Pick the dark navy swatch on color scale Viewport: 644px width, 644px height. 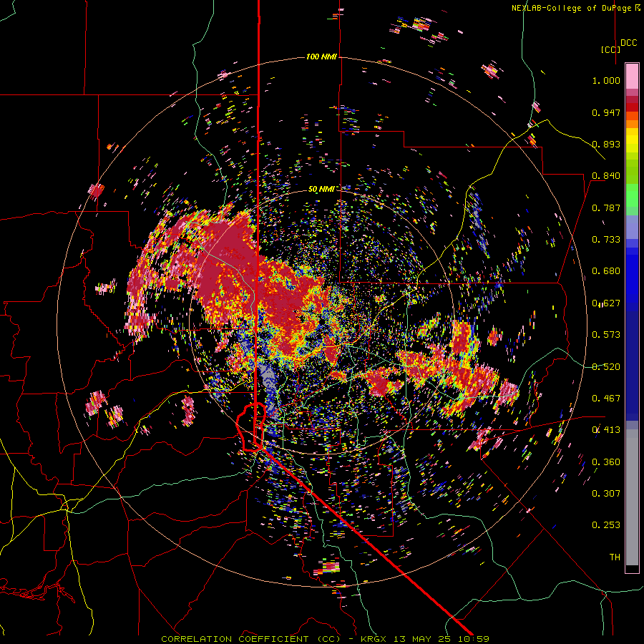coord(632,366)
